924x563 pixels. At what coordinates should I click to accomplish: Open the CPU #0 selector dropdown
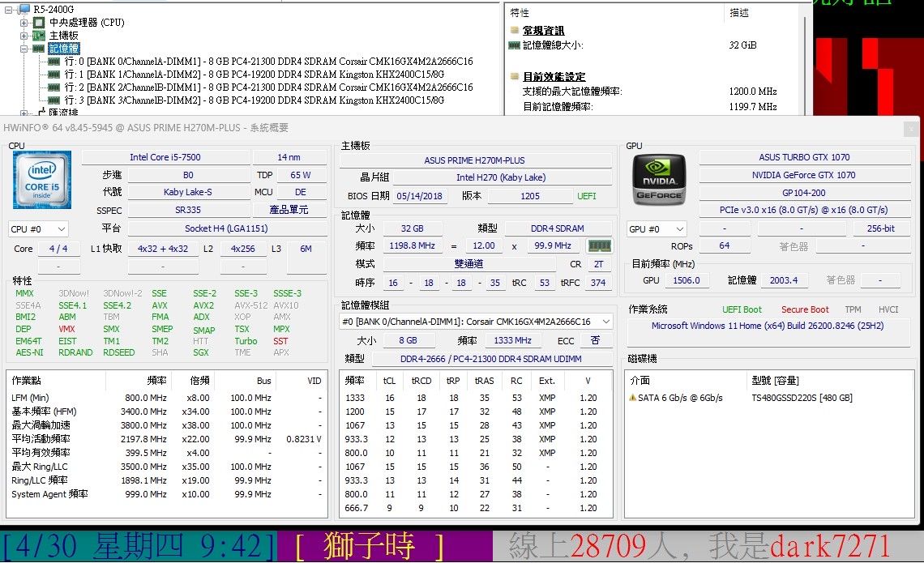(38, 229)
